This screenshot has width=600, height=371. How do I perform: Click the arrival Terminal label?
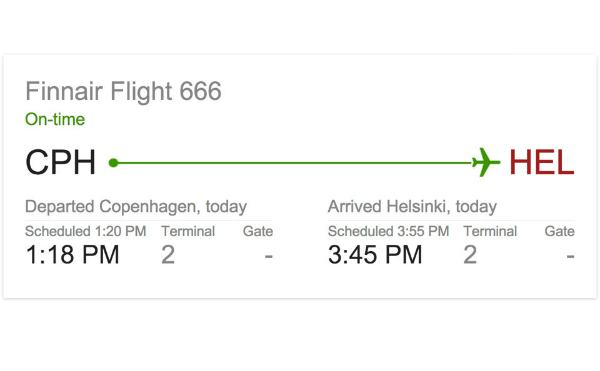coord(490,231)
